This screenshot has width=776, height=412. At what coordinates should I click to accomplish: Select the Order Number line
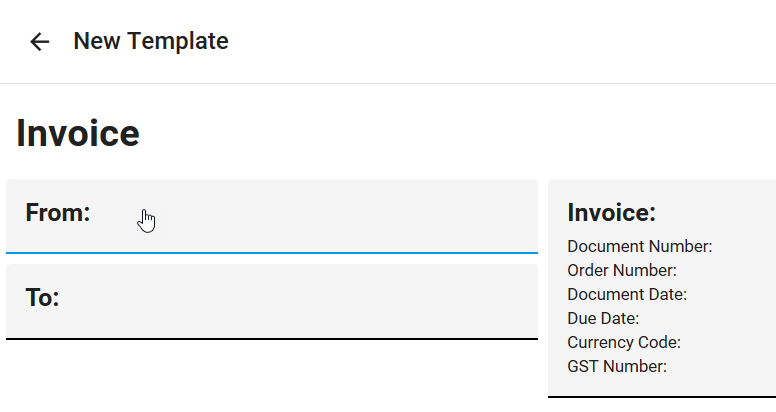pos(622,270)
